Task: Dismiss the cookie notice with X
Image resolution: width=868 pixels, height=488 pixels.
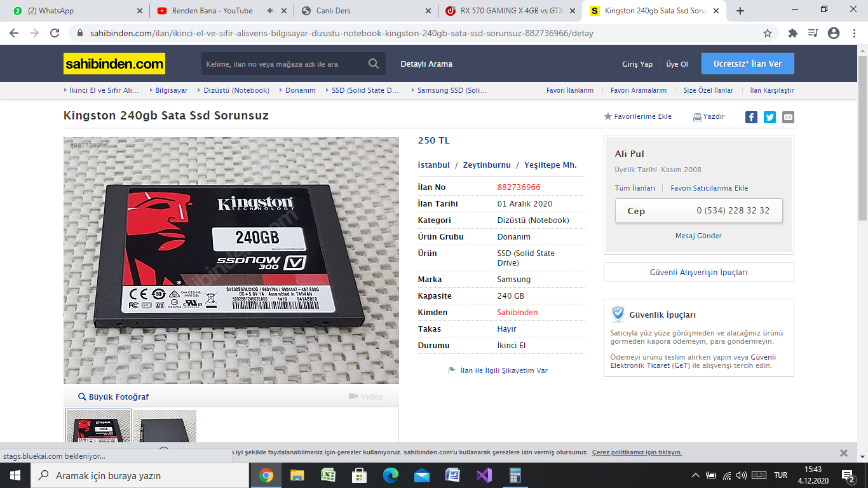Action: click(x=844, y=453)
